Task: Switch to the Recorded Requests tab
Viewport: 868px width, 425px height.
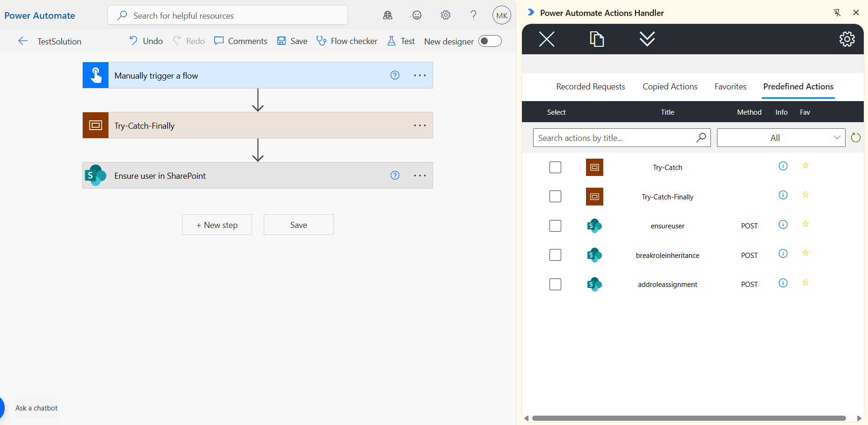Action: point(590,87)
